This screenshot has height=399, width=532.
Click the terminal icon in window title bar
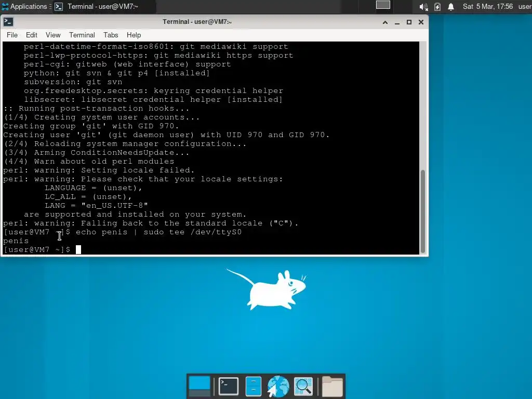point(8,22)
